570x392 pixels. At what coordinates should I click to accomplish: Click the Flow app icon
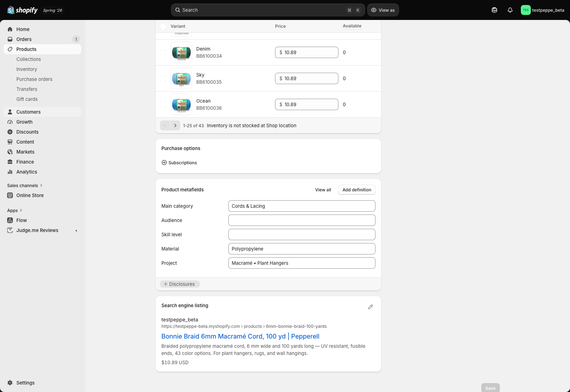(x=10, y=220)
